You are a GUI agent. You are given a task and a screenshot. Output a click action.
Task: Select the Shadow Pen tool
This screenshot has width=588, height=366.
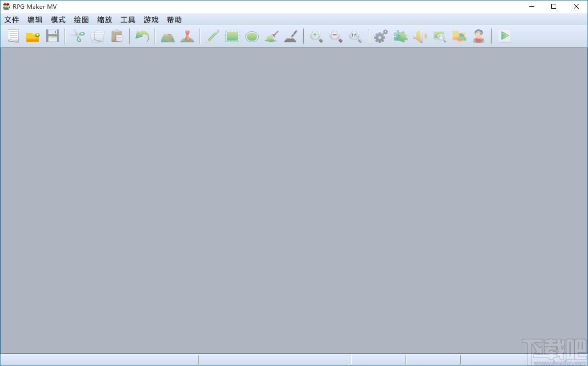pos(291,36)
